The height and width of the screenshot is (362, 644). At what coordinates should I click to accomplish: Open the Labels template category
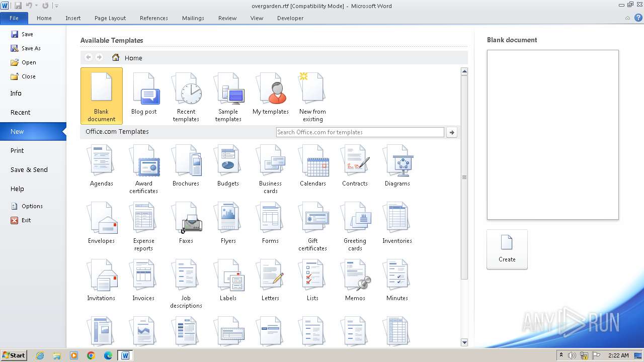pos(228,281)
